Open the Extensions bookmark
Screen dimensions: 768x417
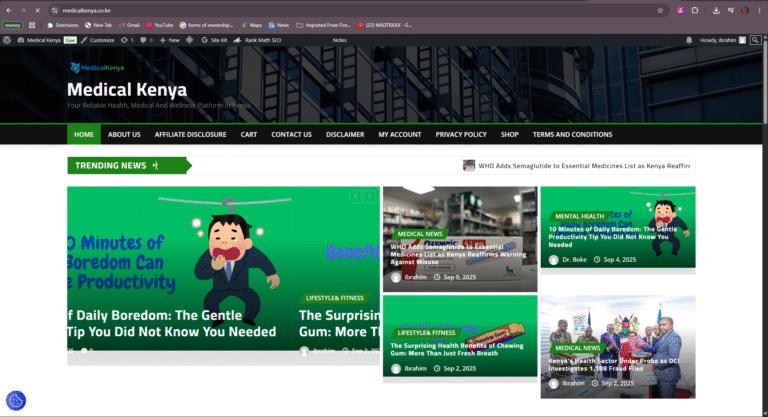[x=63, y=25]
